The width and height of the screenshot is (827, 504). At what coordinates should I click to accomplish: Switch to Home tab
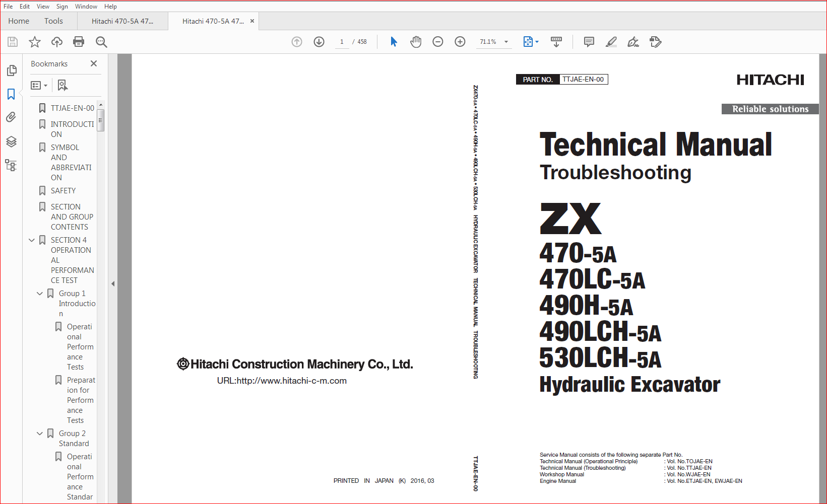pos(19,21)
